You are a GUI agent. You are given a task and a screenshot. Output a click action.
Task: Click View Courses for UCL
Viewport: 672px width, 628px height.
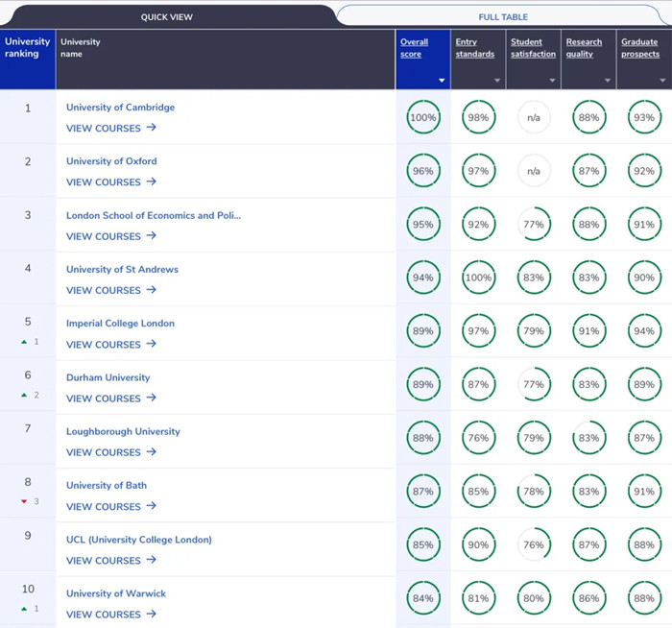(x=111, y=560)
